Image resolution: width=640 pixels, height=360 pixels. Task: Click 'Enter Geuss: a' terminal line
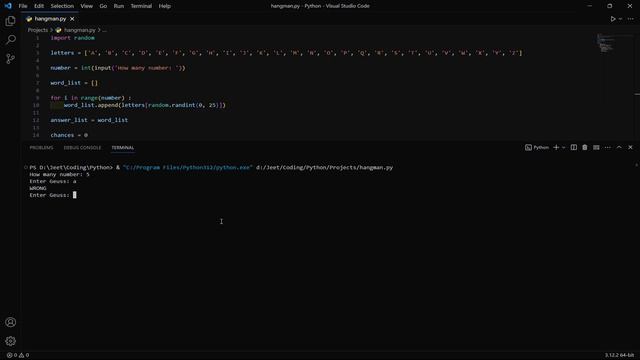pyautogui.click(x=53, y=181)
